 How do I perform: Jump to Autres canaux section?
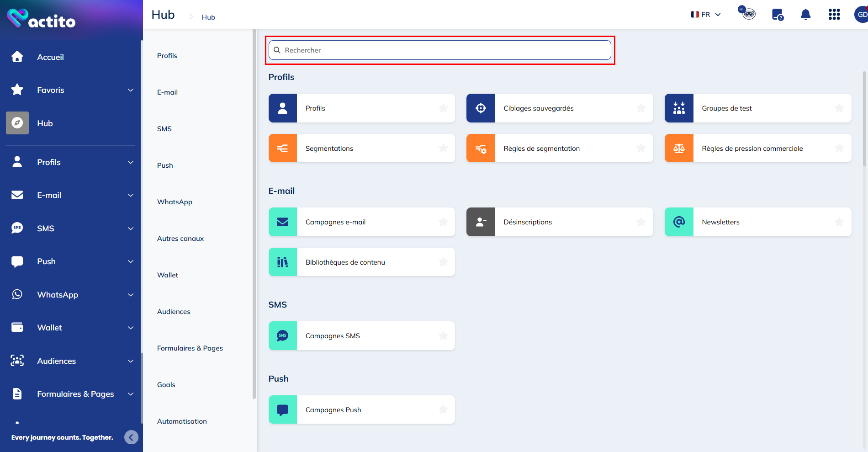180,239
